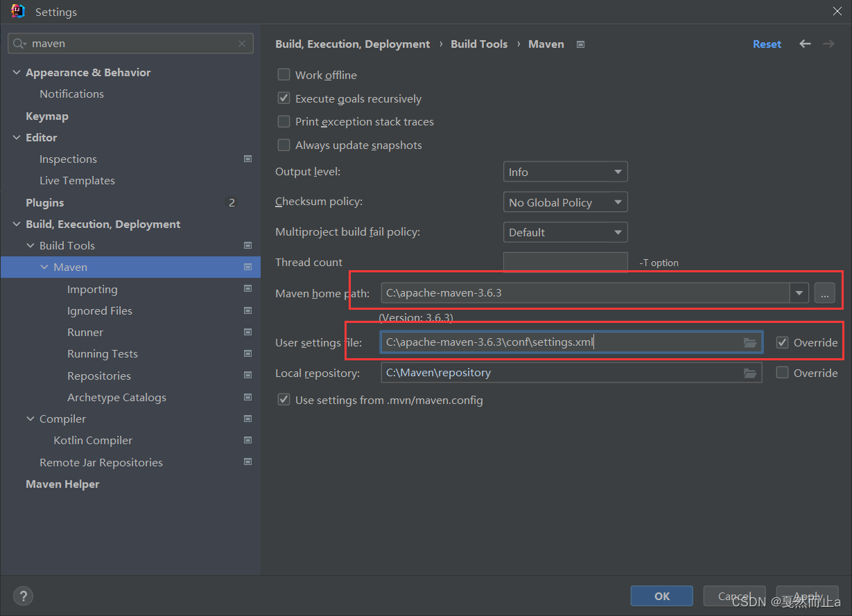The width and height of the screenshot is (852, 616).
Task: Uncheck Execute goals recursively
Action: pos(284,98)
